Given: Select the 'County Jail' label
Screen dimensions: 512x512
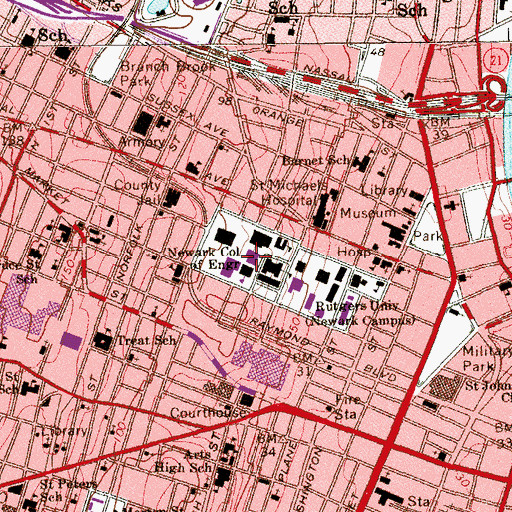Looking at the screenshot, I should 138,192.
